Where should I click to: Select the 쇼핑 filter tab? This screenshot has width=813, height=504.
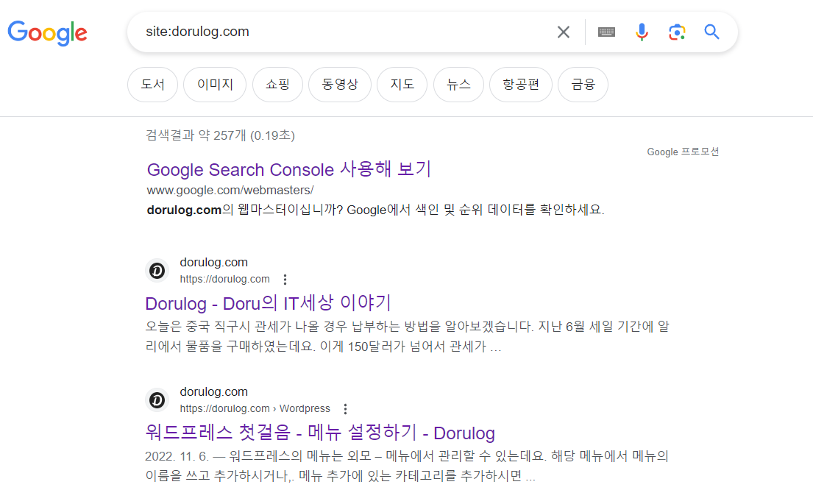[277, 85]
